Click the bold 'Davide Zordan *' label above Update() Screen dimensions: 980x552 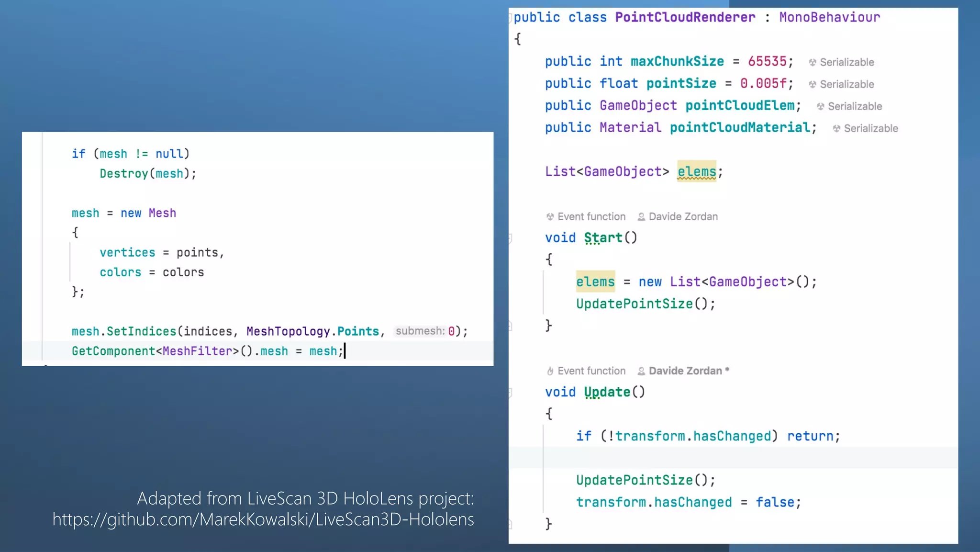(689, 371)
